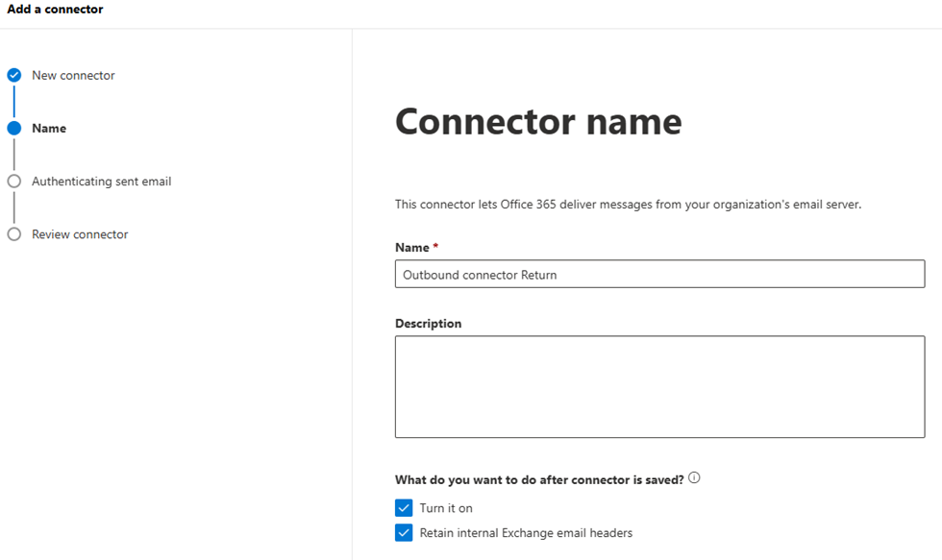Click the 'Connector name' page heading

pyautogui.click(x=538, y=122)
